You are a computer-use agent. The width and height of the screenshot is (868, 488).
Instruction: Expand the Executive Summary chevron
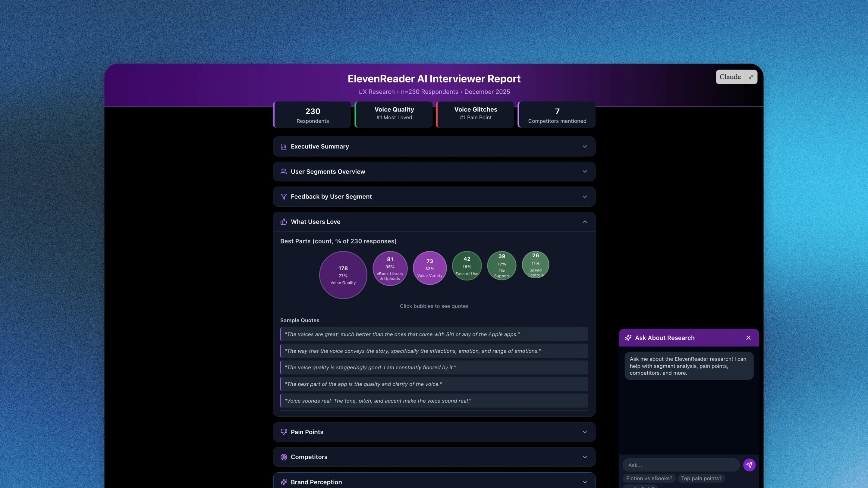[585, 146]
